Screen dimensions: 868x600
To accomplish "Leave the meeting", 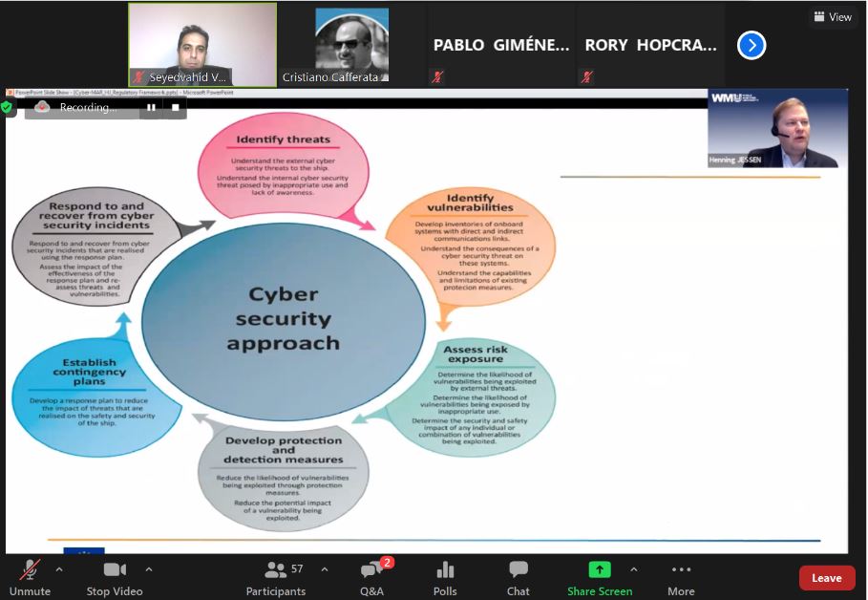I will tap(826, 578).
